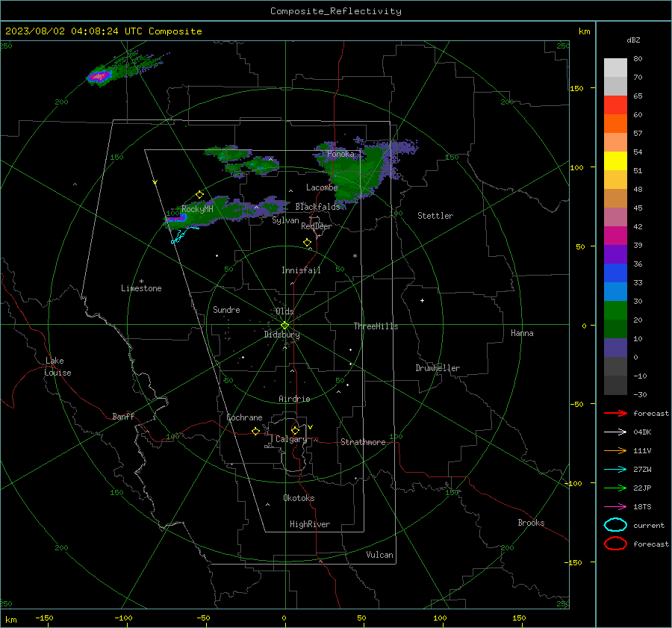Click the red forecast arrow in legend
This screenshot has width=672, height=628.
tap(615, 413)
